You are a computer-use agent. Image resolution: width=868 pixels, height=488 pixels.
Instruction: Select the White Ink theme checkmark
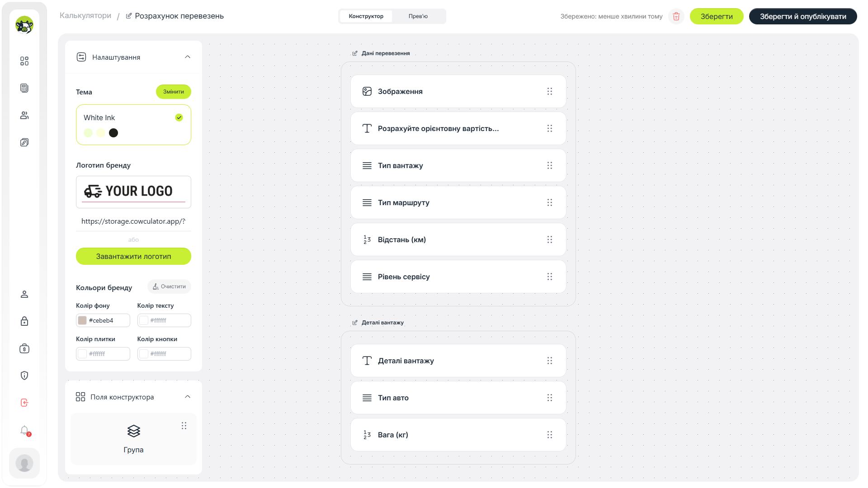coord(179,117)
